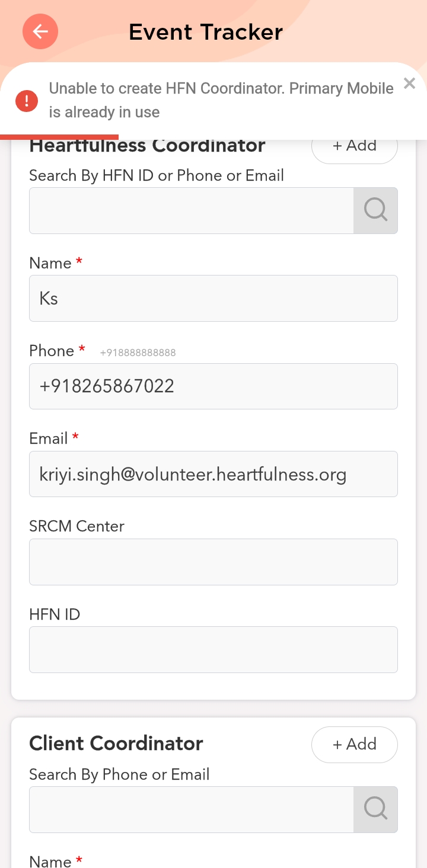
Task: Tap the Heartfulness Coordinator section heading
Action: [147, 146]
